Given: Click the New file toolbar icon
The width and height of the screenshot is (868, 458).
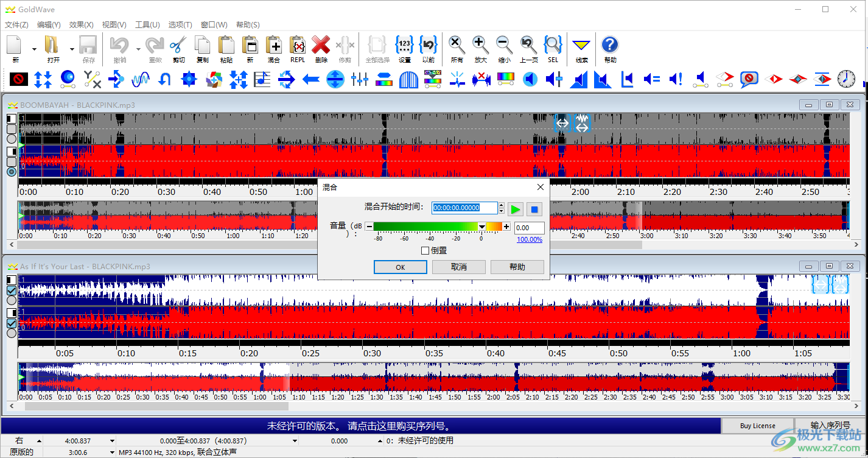Looking at the screenshot, I should pyautogui.click(x=15, y=45).
